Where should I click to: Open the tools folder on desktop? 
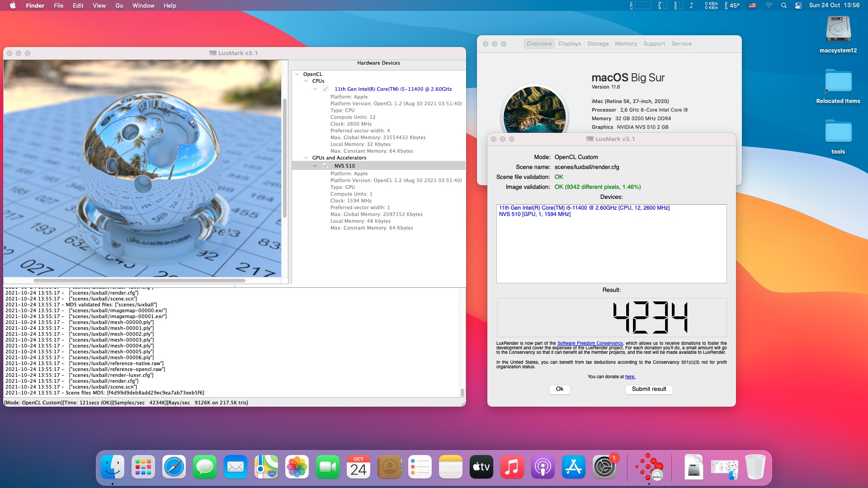pyautogui.click(x=838, y=132)
